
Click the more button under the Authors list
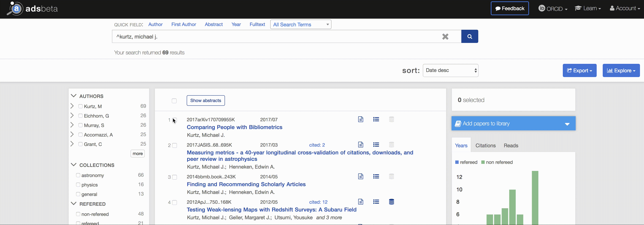coord(137,153)
